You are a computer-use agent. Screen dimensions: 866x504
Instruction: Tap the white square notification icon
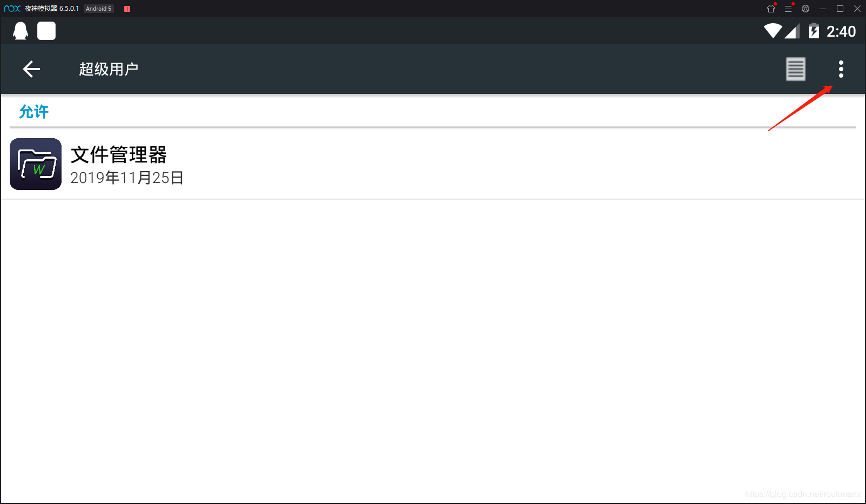[x=46, y=31]
